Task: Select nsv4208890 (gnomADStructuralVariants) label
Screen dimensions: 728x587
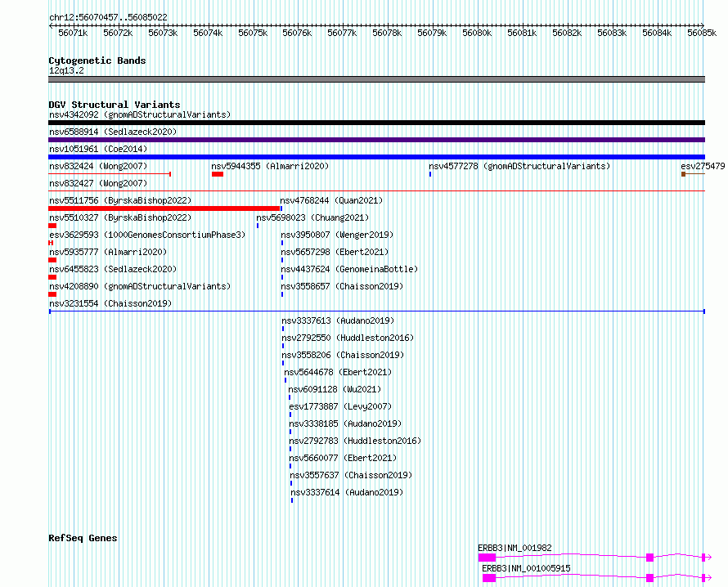Action: point(140,286)
